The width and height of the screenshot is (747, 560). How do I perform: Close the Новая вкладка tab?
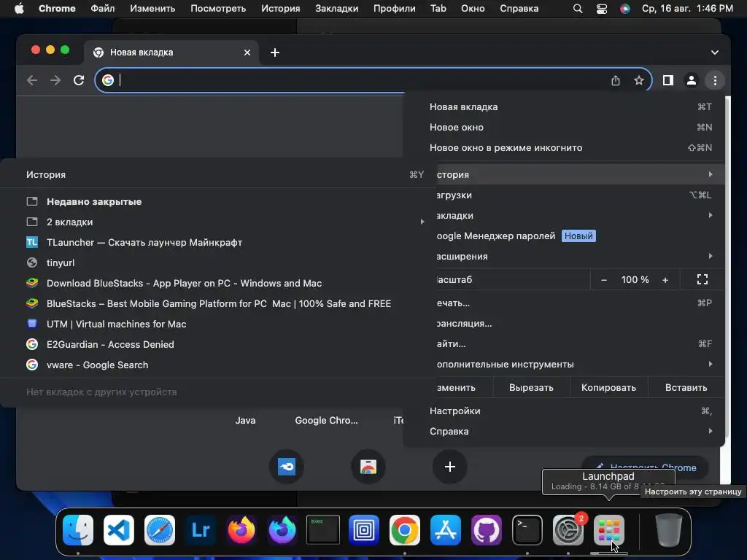pyautogui.click(x=247, y=52)
